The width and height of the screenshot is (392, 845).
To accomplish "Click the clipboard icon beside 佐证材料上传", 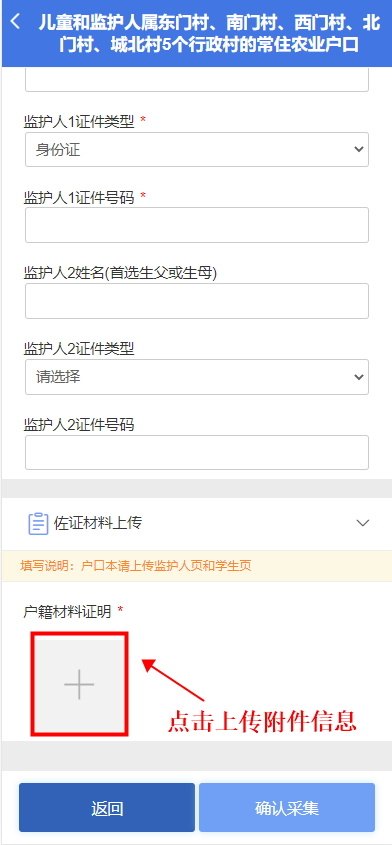I will tap(38, 523).
